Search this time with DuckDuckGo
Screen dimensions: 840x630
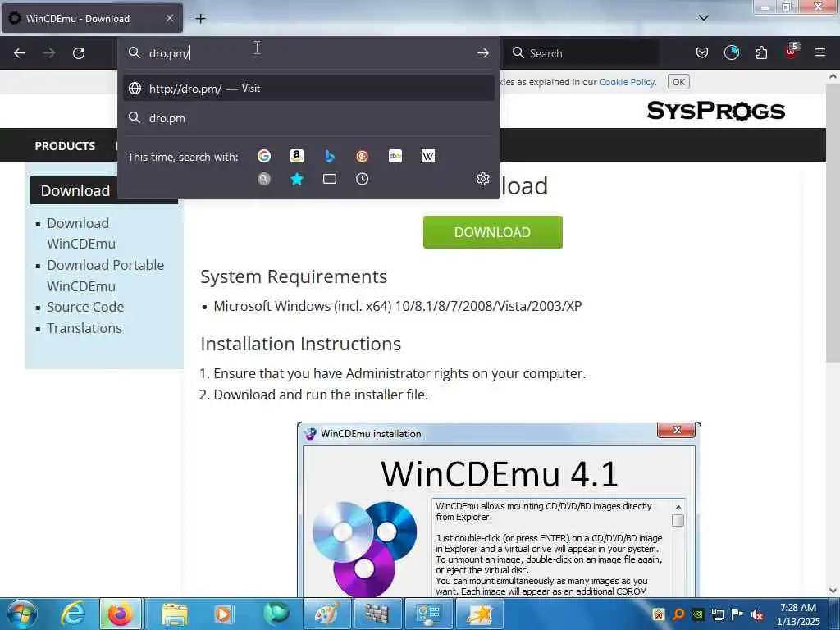(x=362, y=156)
